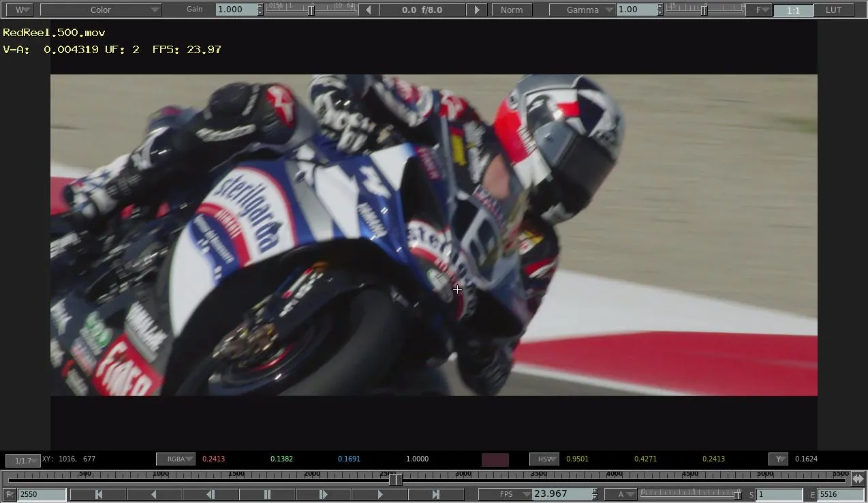Jump to the last frame
The image size is (868, 503).
click(436, 494)
